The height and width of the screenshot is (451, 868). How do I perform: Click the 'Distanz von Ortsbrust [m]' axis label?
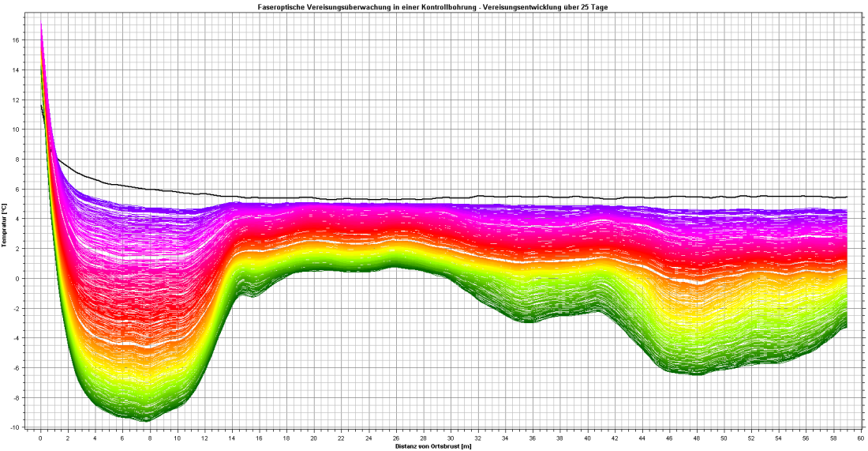point(433,446)
